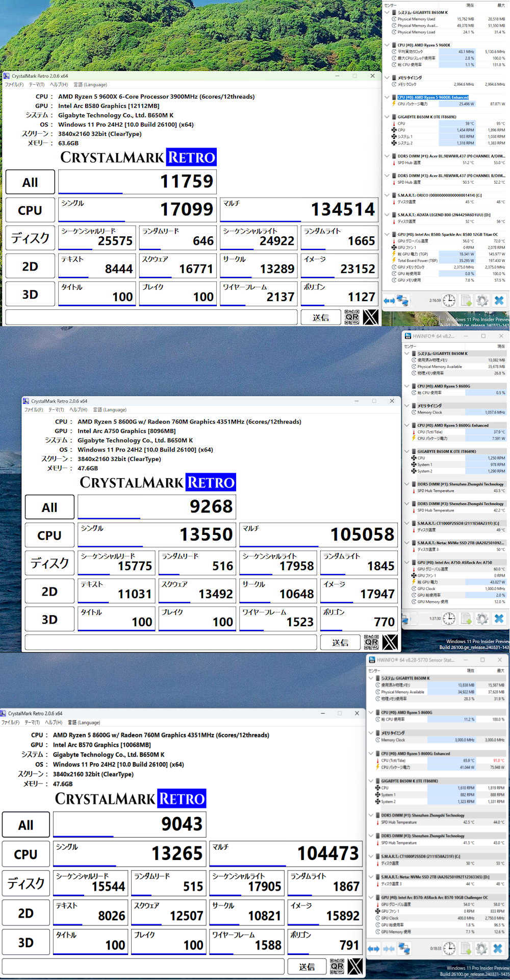Screen dimensions: 510x980
Task: Collapse CPU [#0]: AMD Ryzen 5 8600G: Enhanced group above 7.591 W
Action: 406,425
